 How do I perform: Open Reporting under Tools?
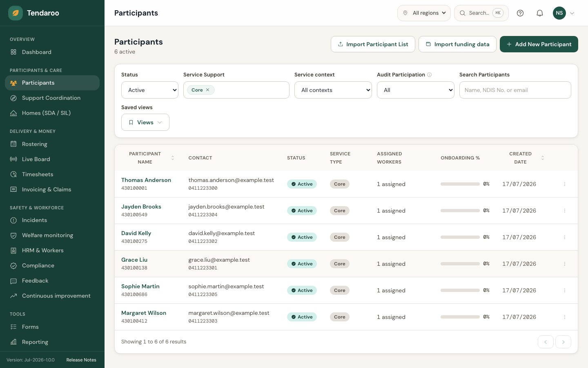tap(52, 342)
